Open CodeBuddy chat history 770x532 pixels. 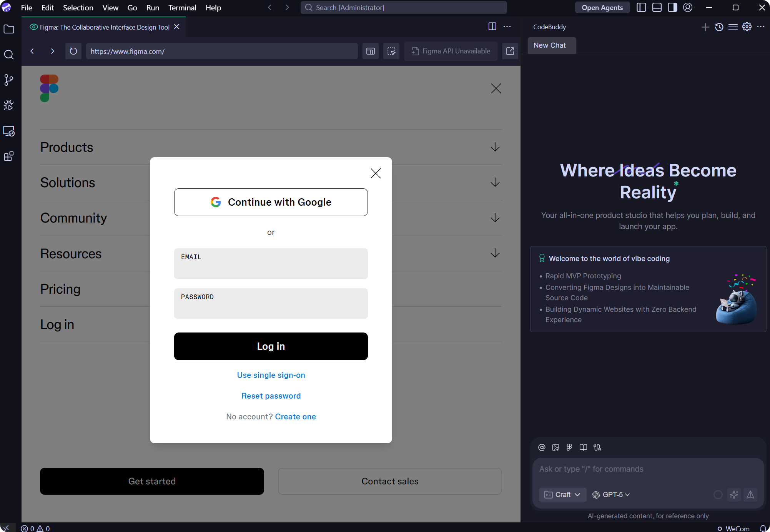coord(719,27)
